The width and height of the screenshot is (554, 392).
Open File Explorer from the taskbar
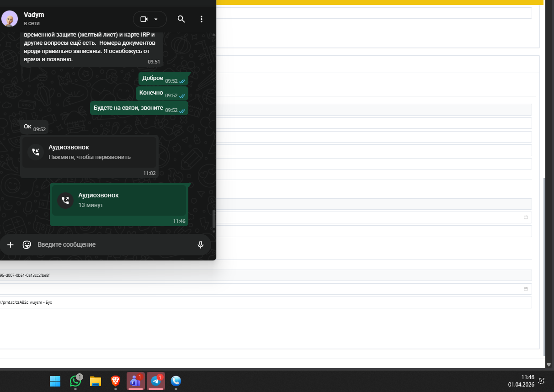[95, 381]
